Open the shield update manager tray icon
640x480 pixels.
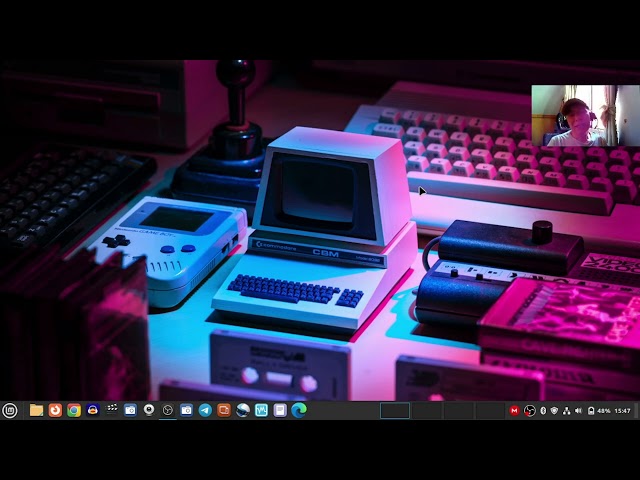click(x=554, y=411)
